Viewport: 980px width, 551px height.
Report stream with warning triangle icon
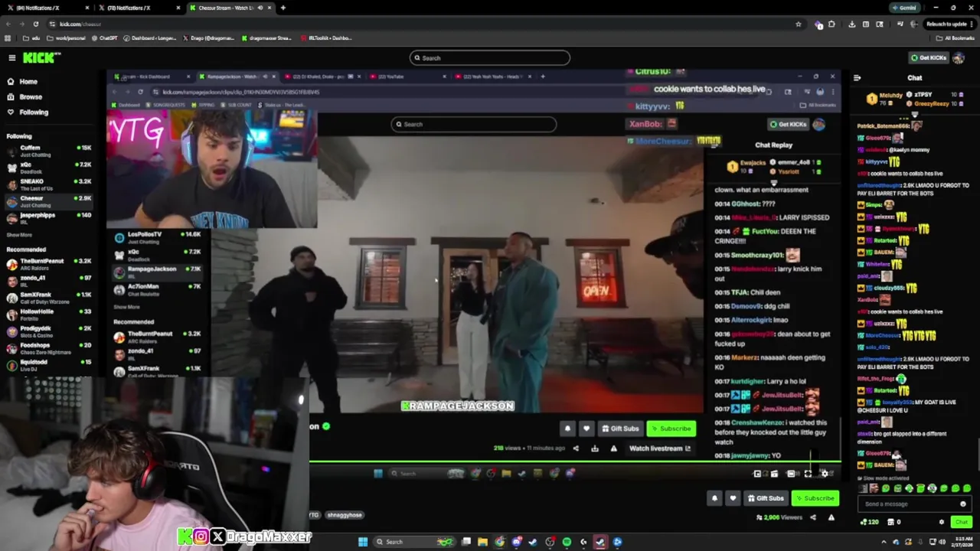[831, 517]
